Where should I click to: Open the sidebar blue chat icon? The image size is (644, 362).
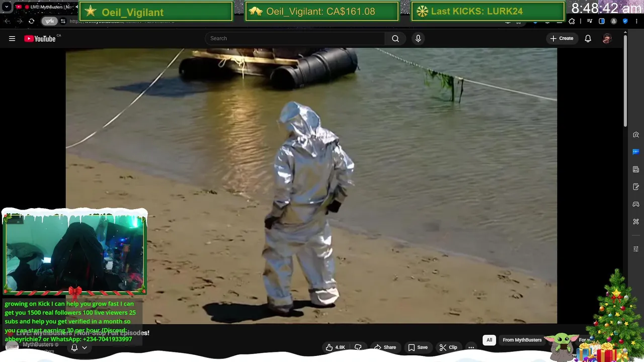(x=636, y=152)
